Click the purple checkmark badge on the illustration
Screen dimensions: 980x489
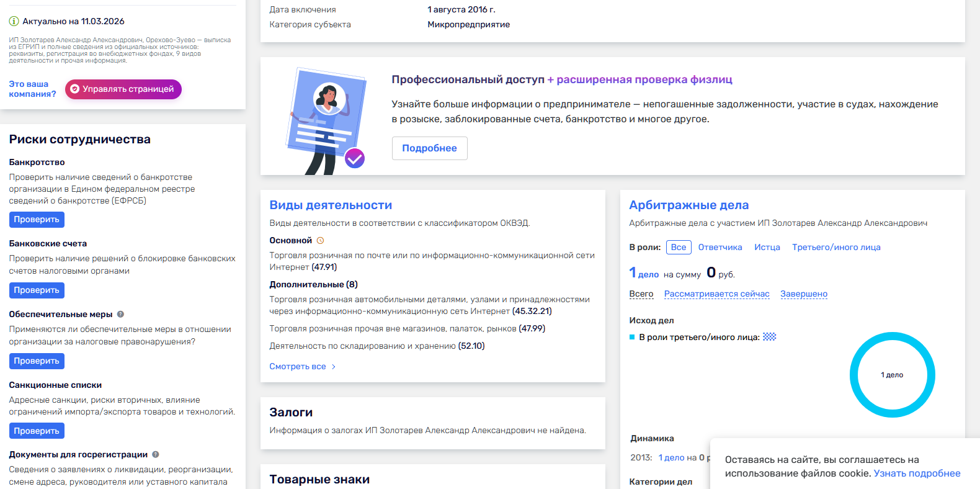(x=355, y=159)
